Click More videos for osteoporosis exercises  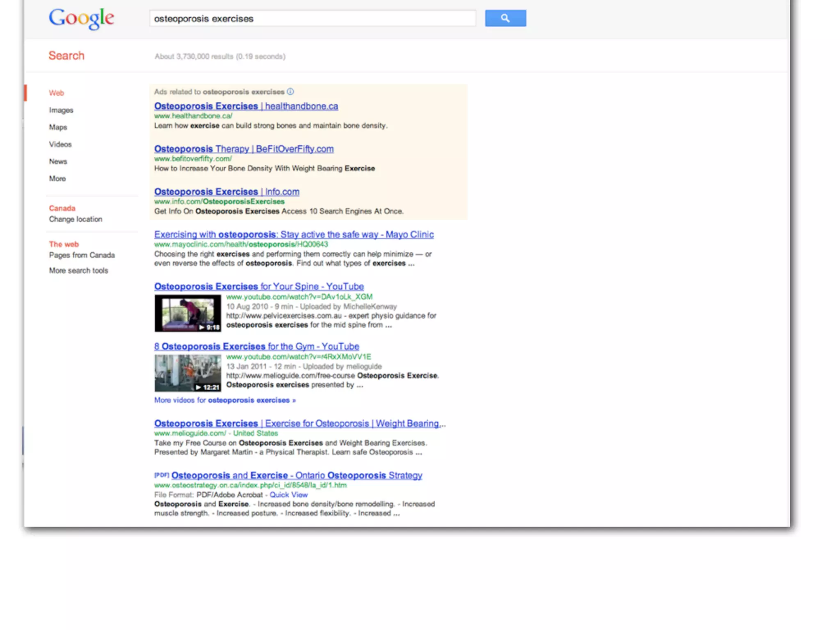225,400
